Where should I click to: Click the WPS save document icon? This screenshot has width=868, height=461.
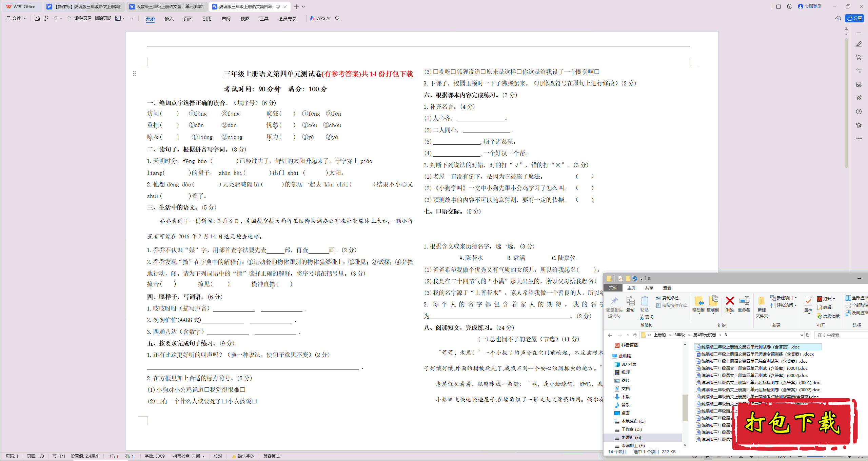(x=37, y=18)
